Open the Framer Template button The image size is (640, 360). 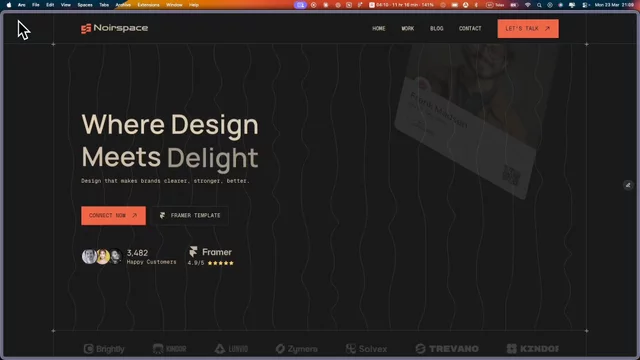(x=190, y=216)
